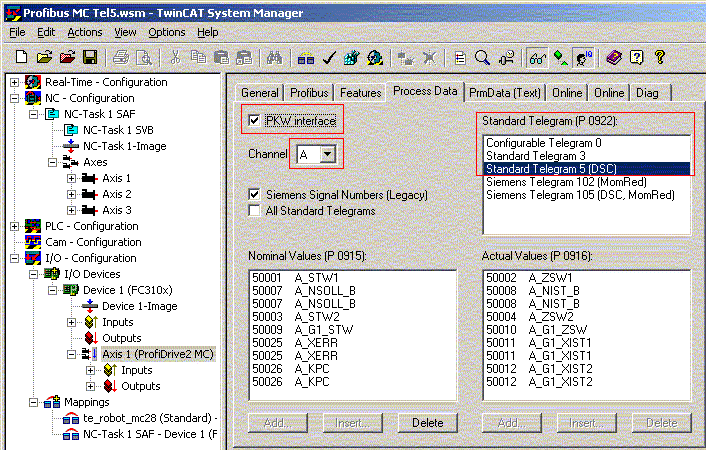Click the NC-Task 1-Image icon
Screen dimensions: 706x450
point(71,146)
